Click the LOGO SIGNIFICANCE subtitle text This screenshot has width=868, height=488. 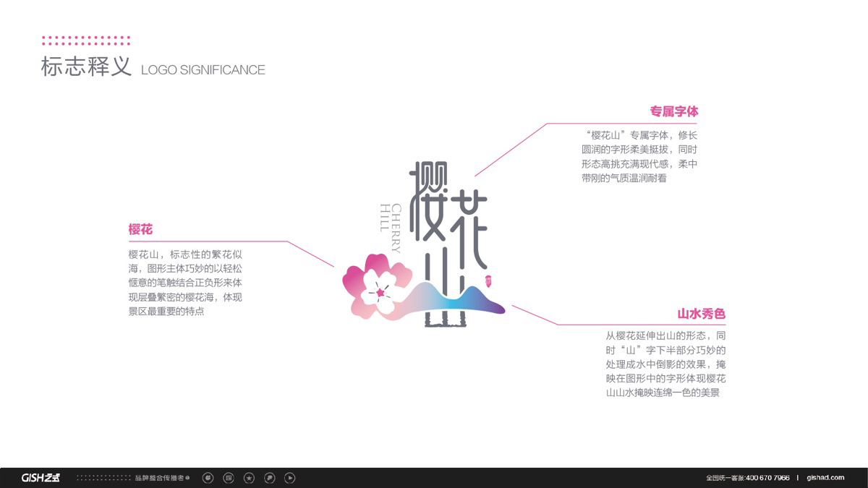[203, 70]
